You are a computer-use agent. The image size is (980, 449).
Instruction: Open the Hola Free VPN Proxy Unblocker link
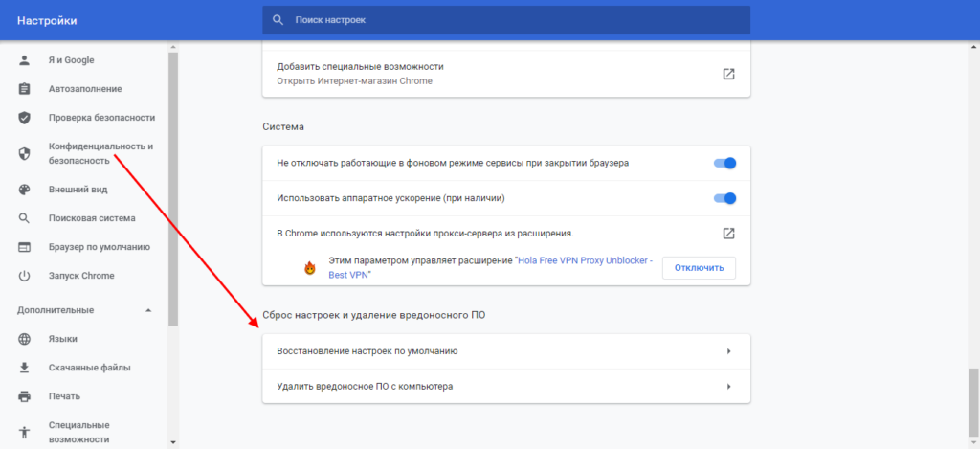[x=582, y=260]
